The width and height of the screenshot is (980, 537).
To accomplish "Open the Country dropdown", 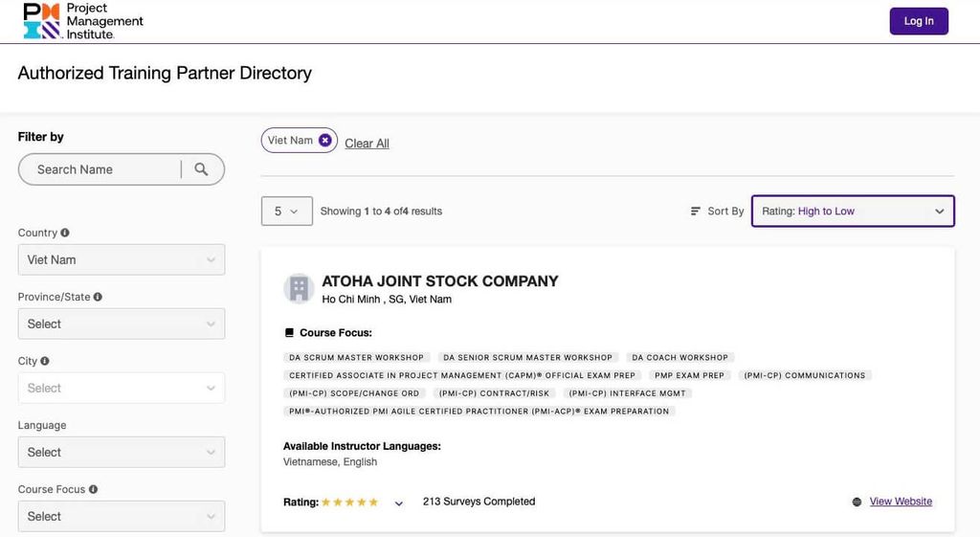I will [x=122, y=259].
